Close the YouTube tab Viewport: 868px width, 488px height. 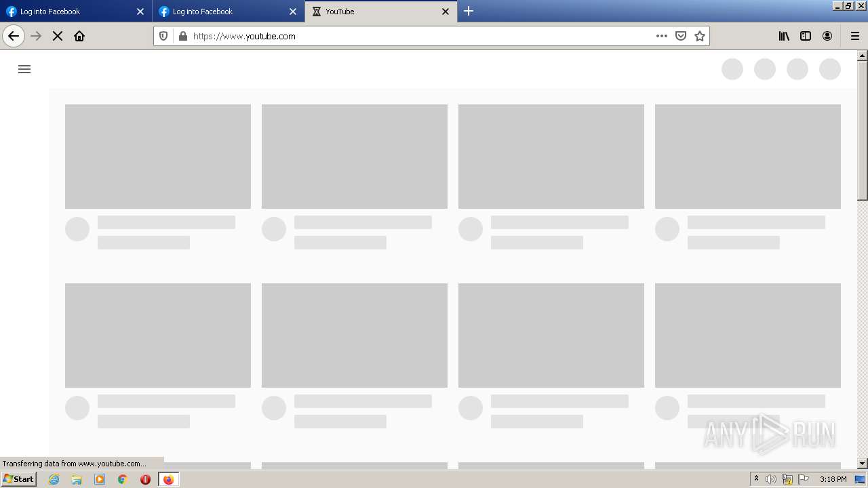(x=446, y=12)
